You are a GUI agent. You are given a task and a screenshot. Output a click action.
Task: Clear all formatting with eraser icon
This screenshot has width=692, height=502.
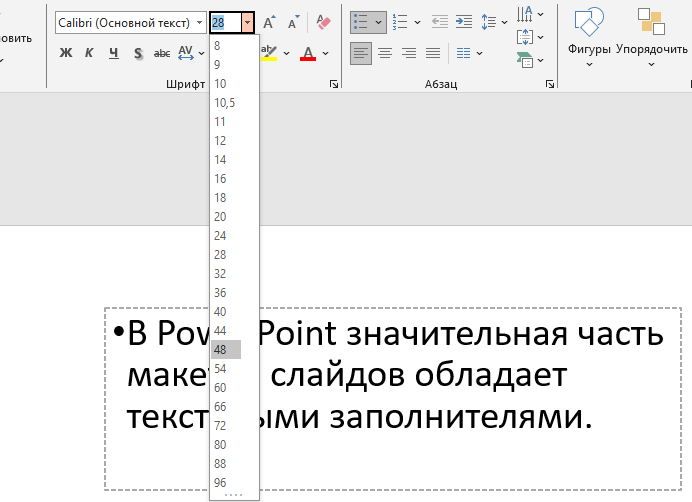(323, 22)
